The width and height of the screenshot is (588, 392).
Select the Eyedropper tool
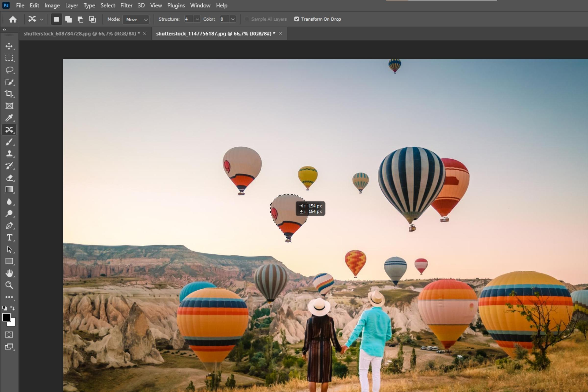click(x=9, y=118)
